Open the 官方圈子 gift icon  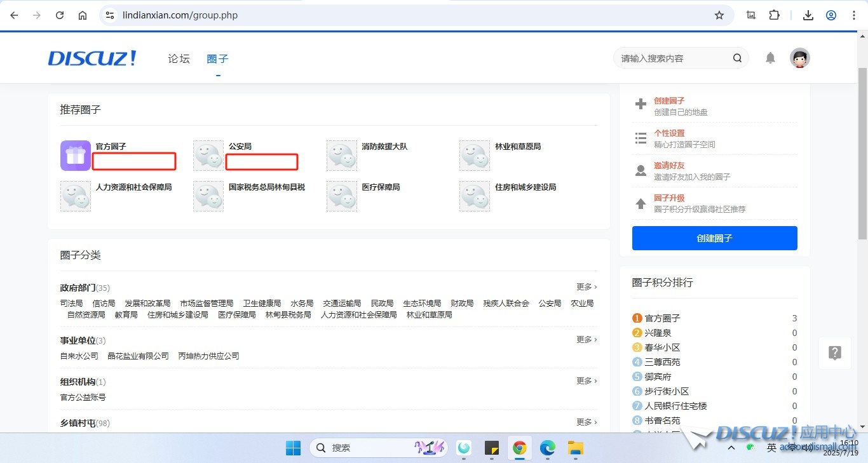(x=76, y=156)
